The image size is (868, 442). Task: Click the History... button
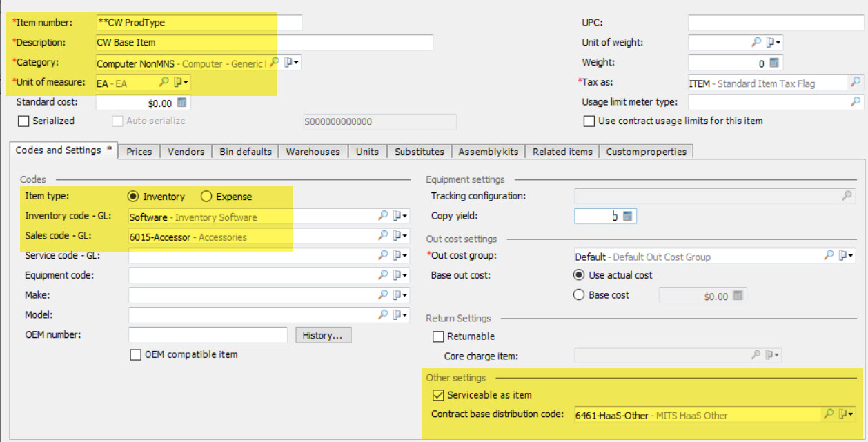pos(323,335)
